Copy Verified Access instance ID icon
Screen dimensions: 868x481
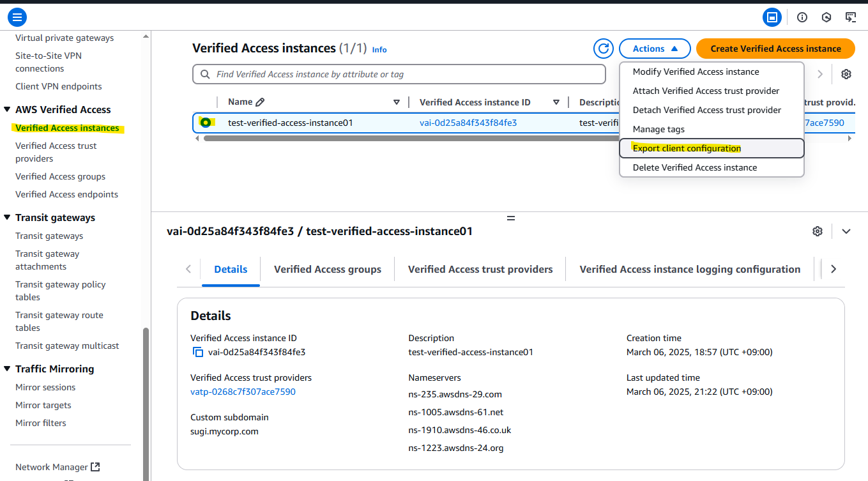pyautogui.click(x=198, y=352)
